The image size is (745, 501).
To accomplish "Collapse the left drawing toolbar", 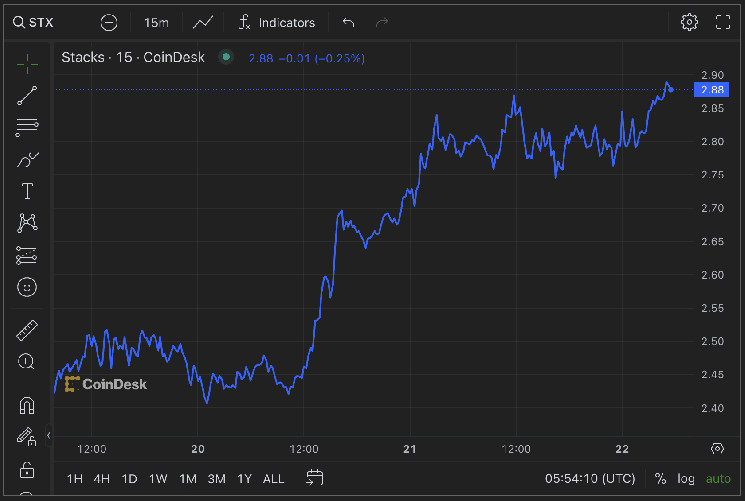I will click(49, 436).
